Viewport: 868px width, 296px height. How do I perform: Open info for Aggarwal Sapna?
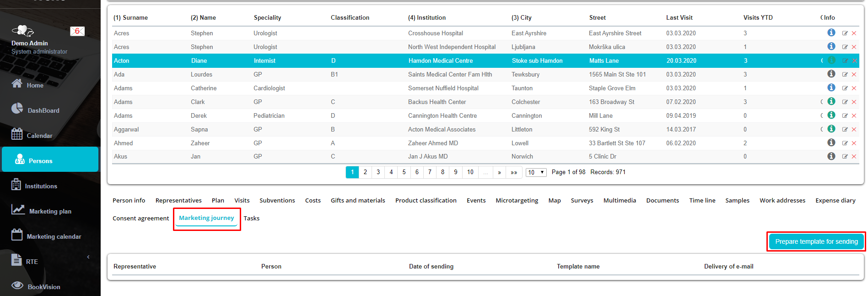point(831,129)
